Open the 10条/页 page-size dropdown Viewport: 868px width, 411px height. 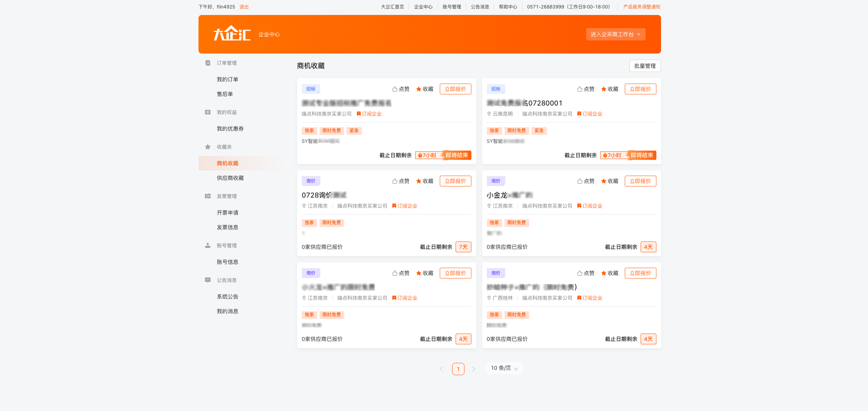(x=504, y=368)
